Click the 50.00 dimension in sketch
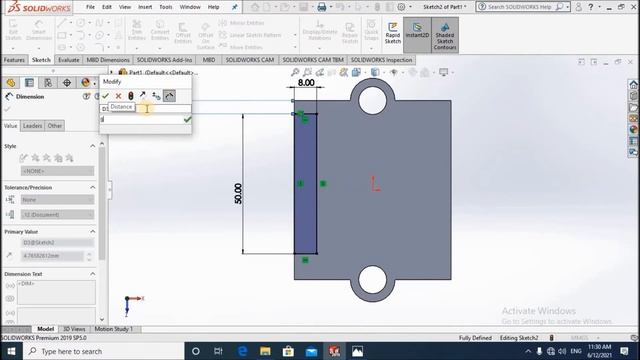 click(x=238, y=193)
